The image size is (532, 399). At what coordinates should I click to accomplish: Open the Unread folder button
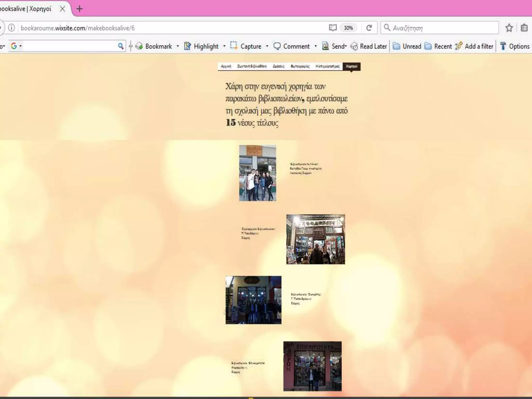(407, 46)
